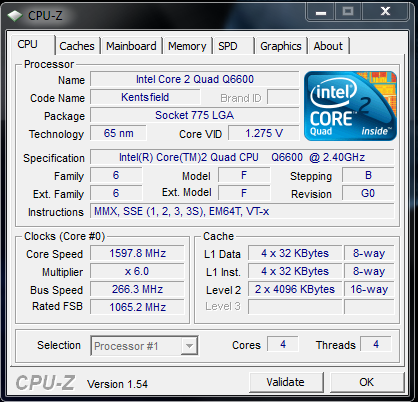Close the CPU-Z window
This screenshot has height=402, width=418.
[x=385, y=12]
